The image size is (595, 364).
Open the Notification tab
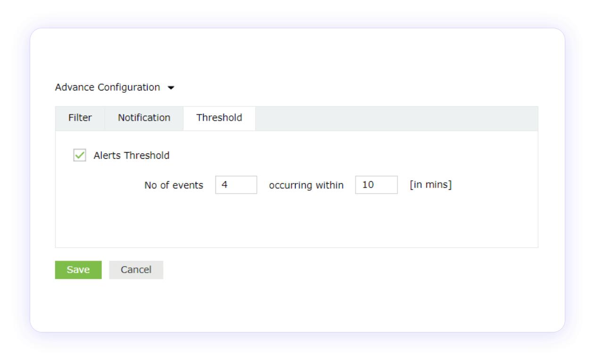144,118
